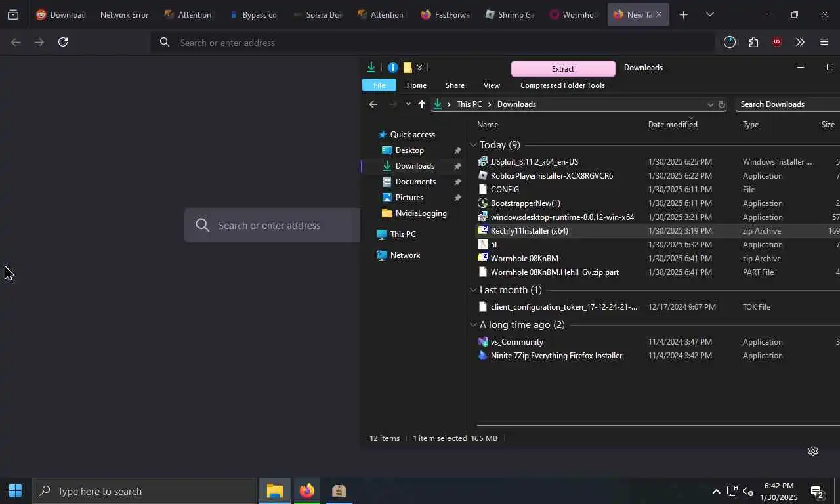840x504 pixels.
Task: Click This PC in the address breadcrumb
Action: (x=469, y=104)
